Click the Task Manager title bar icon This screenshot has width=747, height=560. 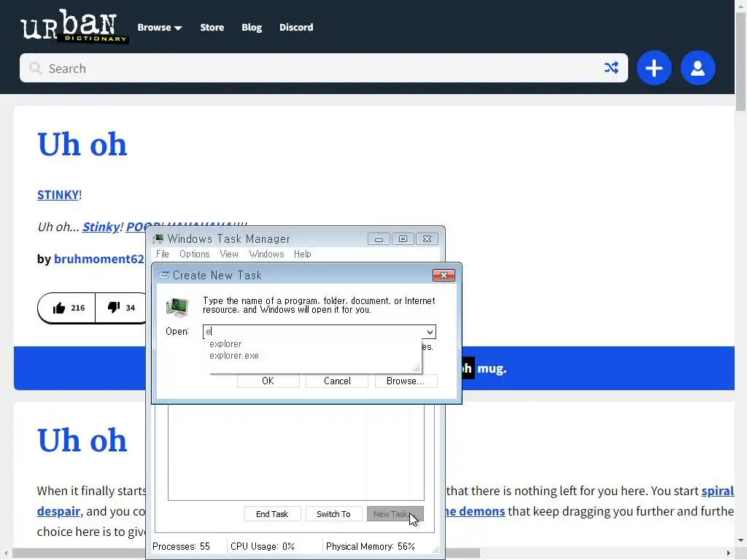[158, 238]
